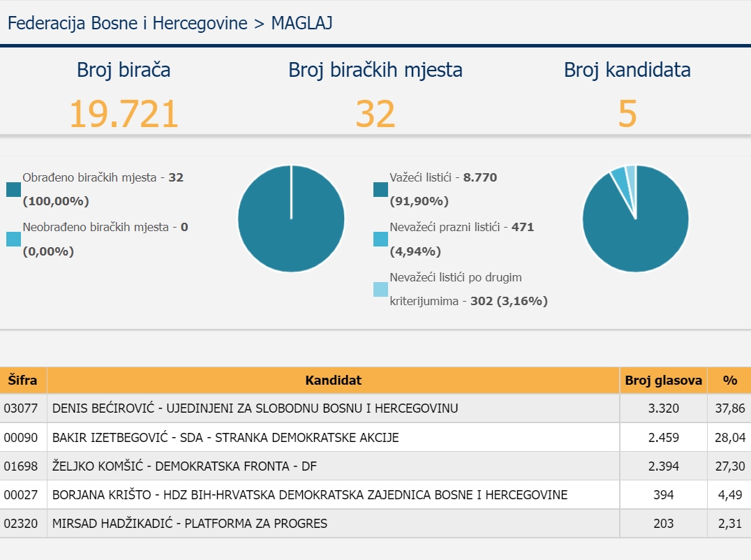751x560 pixels.
Task: Click the 19.721 voter count number
Action: [124, 114]
